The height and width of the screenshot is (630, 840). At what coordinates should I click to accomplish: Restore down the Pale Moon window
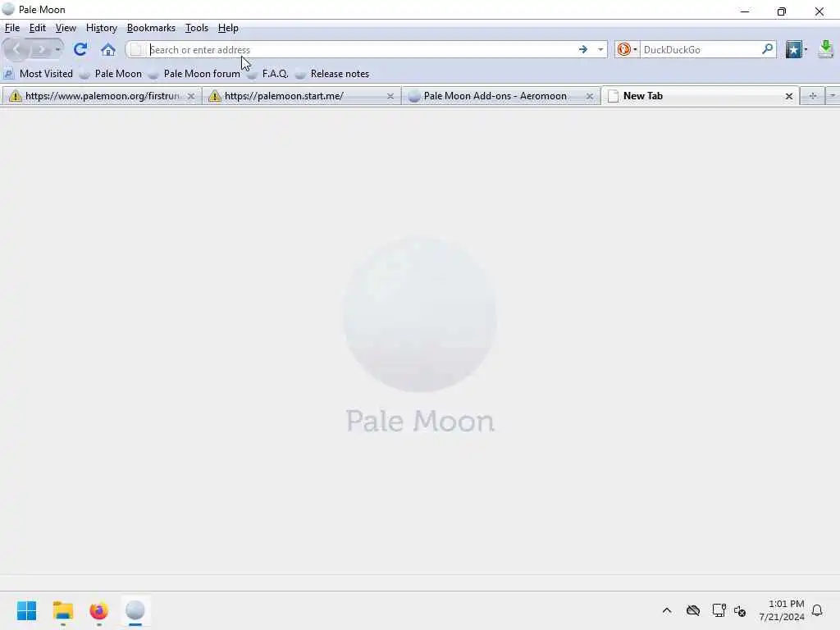782,11
